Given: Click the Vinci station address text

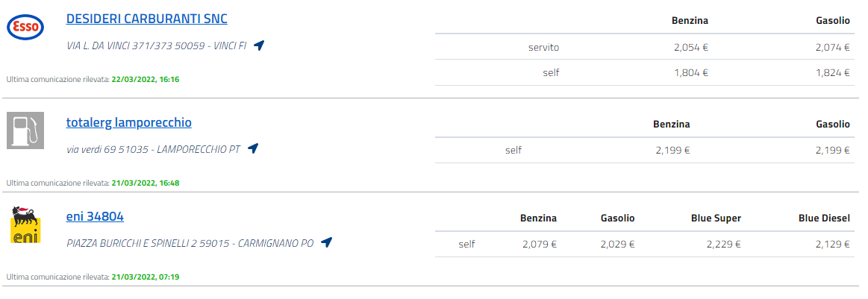Looking at the screenshot, I should tap(156, 46).
